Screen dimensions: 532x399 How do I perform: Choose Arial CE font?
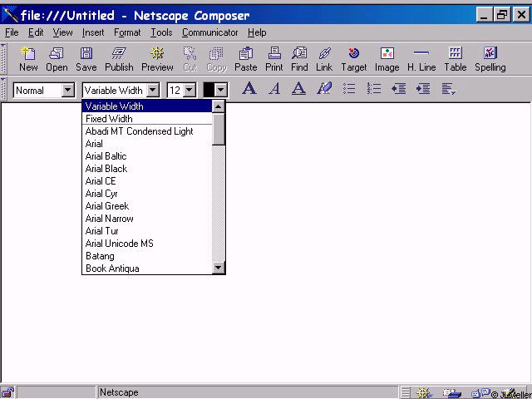(147, 181)
